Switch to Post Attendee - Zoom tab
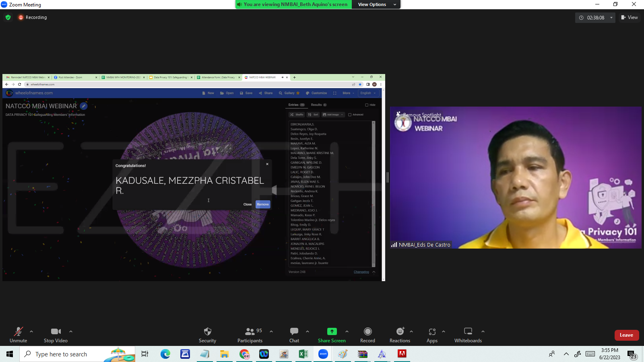644x362 pixels. click(76, 77)
